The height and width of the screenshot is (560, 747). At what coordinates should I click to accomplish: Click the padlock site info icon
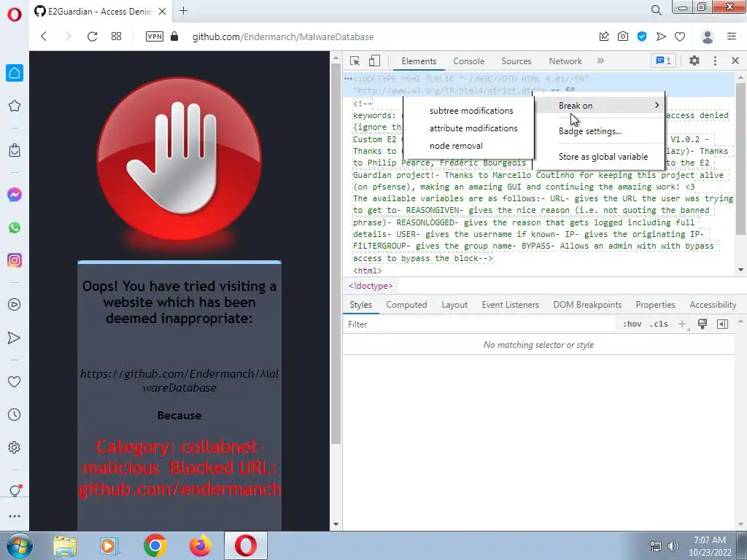174,36
